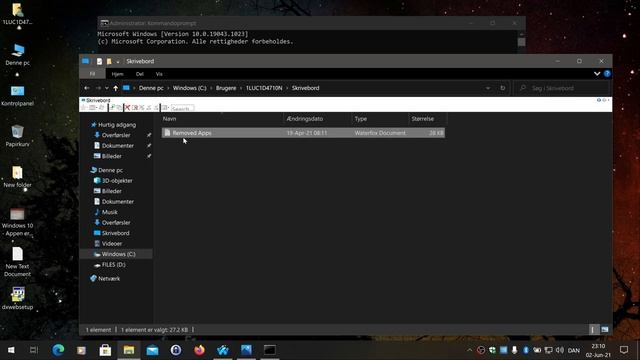
Task: Click the white toolbar Search field
Action: [x=182, y=108]
